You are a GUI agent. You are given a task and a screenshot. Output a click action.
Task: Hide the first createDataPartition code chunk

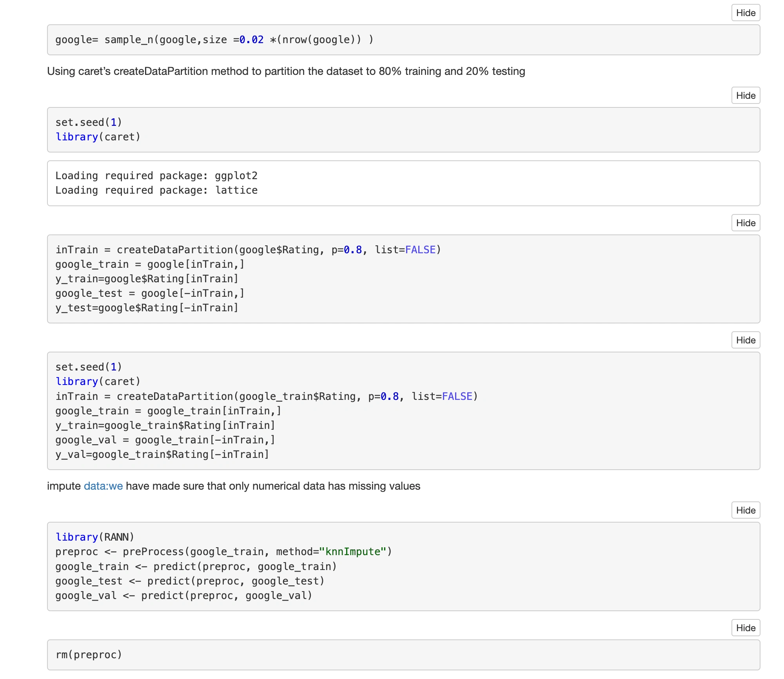tap(745, 223)
